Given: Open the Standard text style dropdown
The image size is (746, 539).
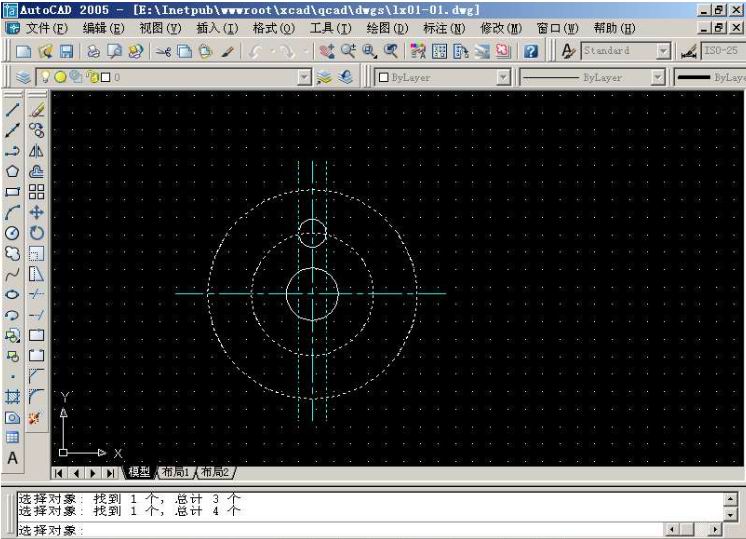Looking at the screenshot, I should (x=663, y=51).
